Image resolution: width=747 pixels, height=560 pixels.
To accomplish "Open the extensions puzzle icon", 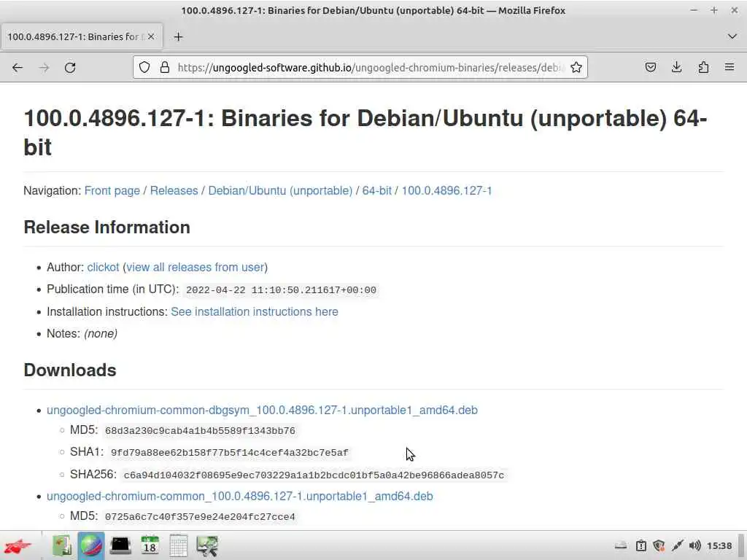I will (703, 67).
